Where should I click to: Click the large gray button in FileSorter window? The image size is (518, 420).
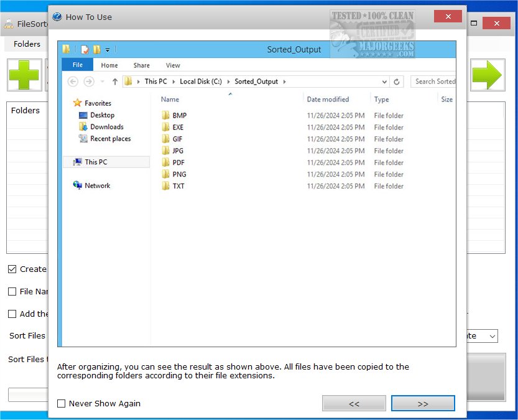point(486,377)
